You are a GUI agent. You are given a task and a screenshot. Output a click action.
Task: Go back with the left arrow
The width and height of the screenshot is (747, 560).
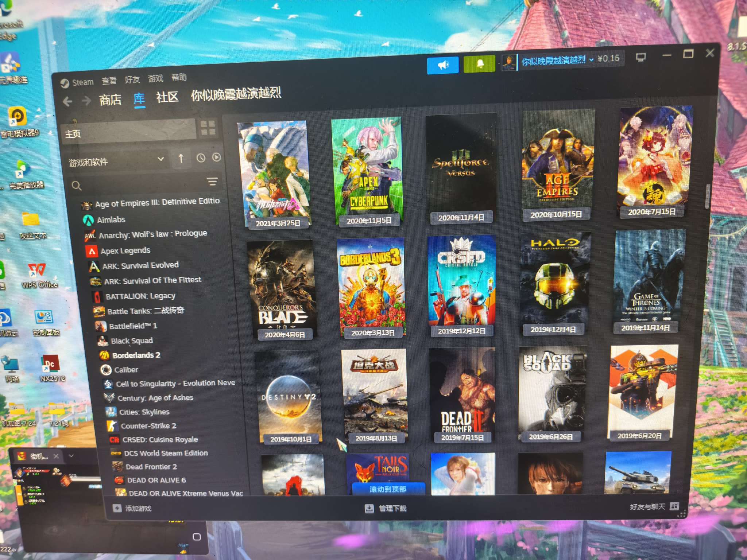tap(67, 101)
